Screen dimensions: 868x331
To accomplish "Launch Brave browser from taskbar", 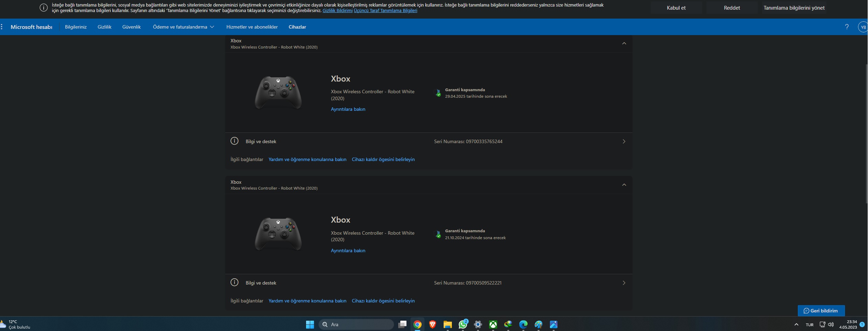I will [x=433, y=324].
